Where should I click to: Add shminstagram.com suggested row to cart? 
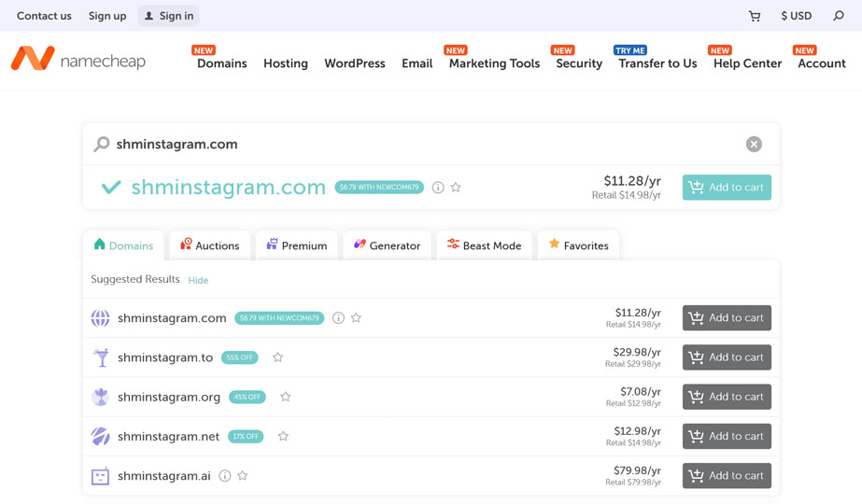point(727,317)
